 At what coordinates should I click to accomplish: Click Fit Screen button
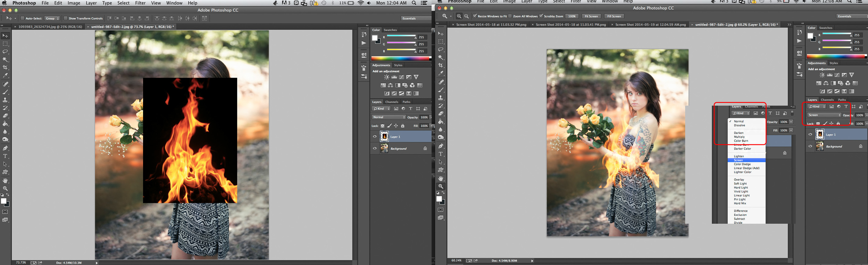pos(591,16)
